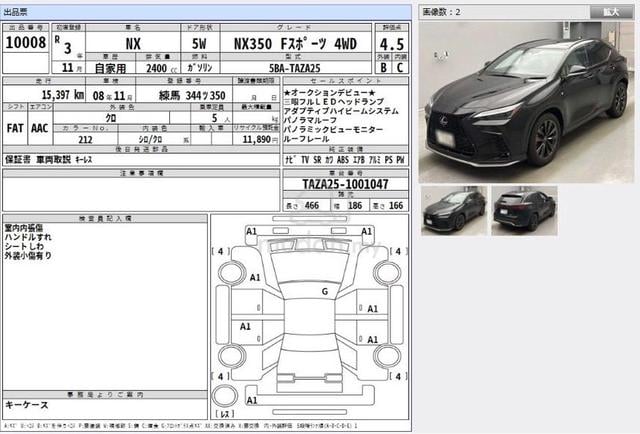Screen dimensions: 640x434
Task: Click the 画像数 image count label
Action: (x=441, y=12)
